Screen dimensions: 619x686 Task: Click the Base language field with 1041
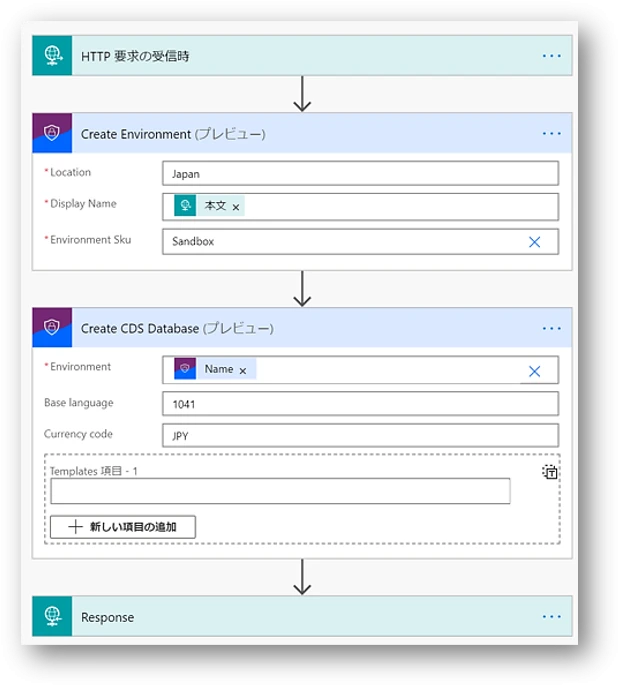(x=360, y=403)
